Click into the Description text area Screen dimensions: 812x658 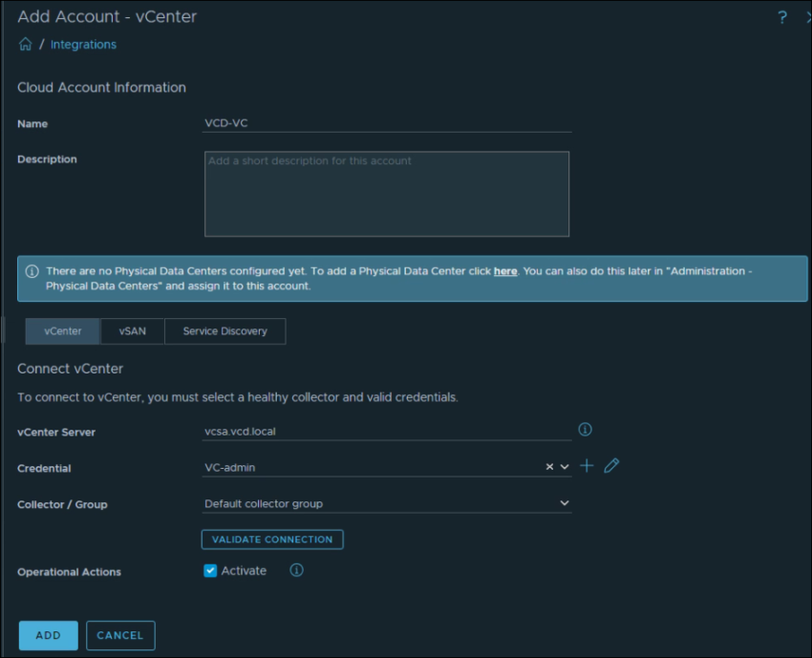[387, 194]
